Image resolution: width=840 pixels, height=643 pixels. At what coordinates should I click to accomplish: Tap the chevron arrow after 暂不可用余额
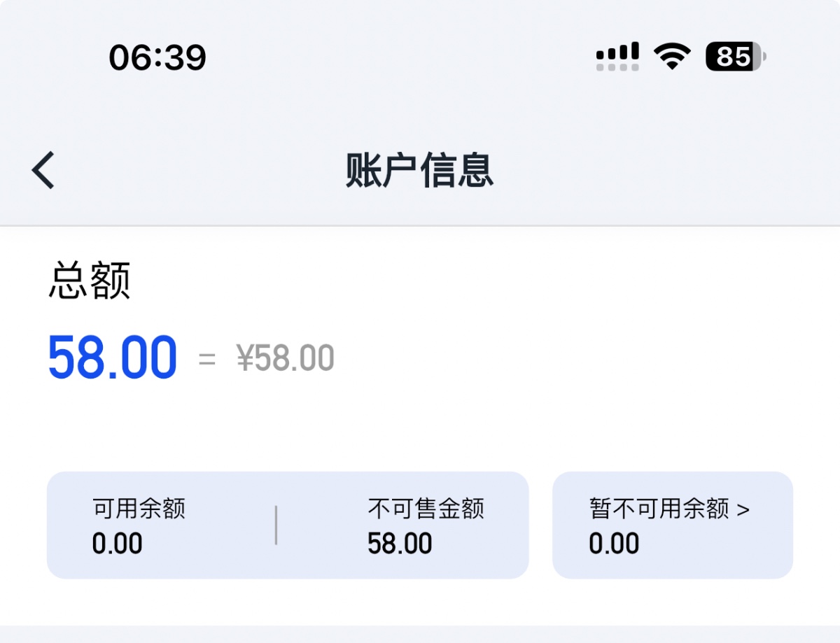743,509
